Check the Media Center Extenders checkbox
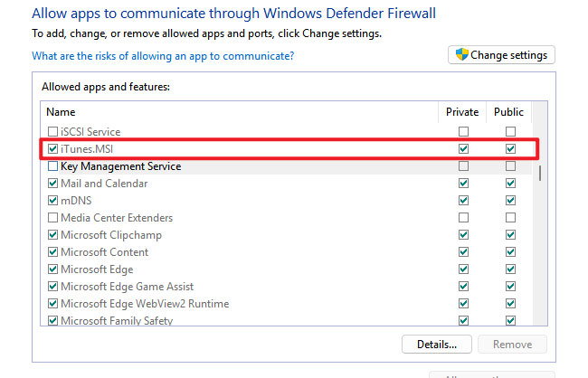The height and width of the screenshot is (378, 588). (x=53, y=218)
